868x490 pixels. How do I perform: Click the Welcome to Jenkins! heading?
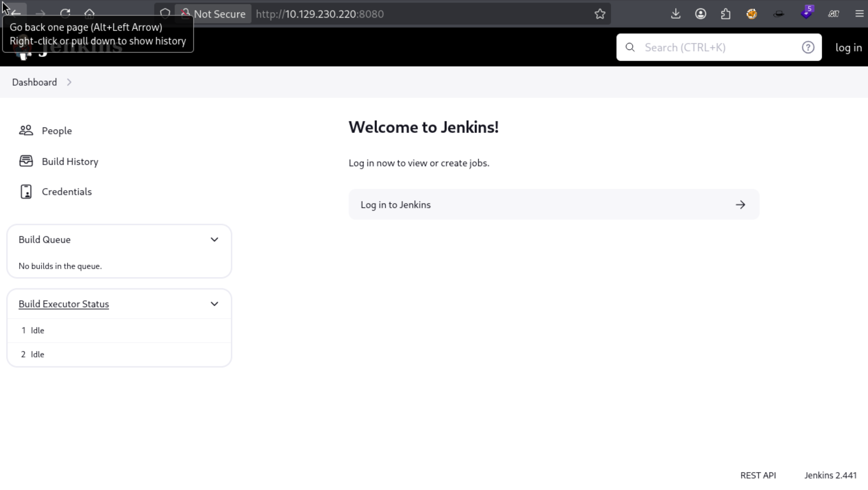[x=424, y=127]
